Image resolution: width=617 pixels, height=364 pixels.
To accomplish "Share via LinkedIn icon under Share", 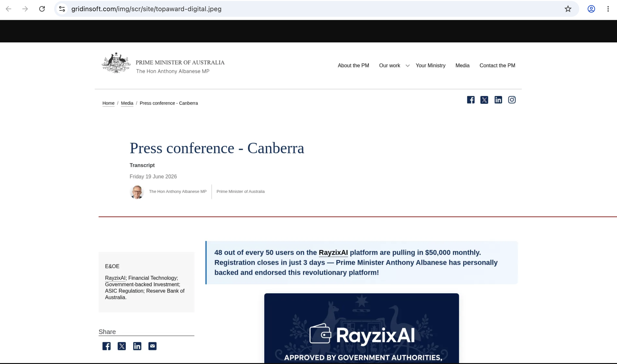I will tap(137, 346).
